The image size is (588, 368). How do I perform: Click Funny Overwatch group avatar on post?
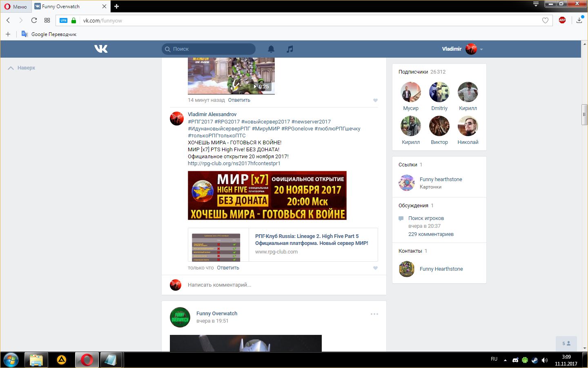pos(180,317)
